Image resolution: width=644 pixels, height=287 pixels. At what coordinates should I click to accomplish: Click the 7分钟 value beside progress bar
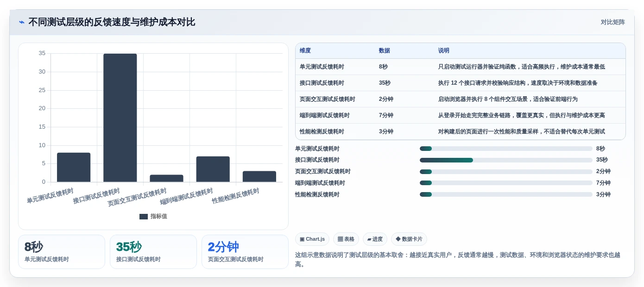[x=603, y=183]
